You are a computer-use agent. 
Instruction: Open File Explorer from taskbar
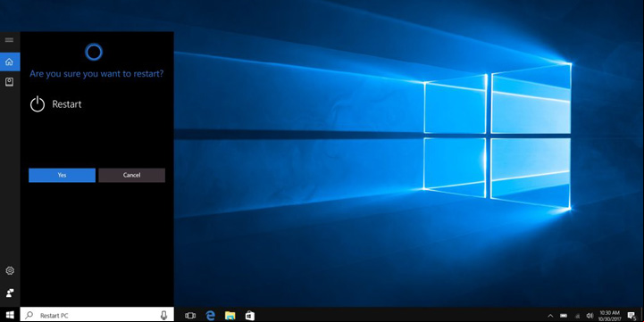pyautogui.click(x=230, y=316)
